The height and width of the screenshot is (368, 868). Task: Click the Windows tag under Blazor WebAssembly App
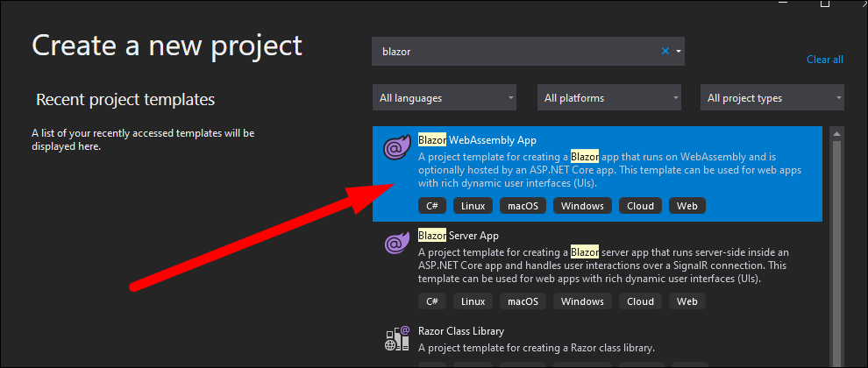point(582,206)
